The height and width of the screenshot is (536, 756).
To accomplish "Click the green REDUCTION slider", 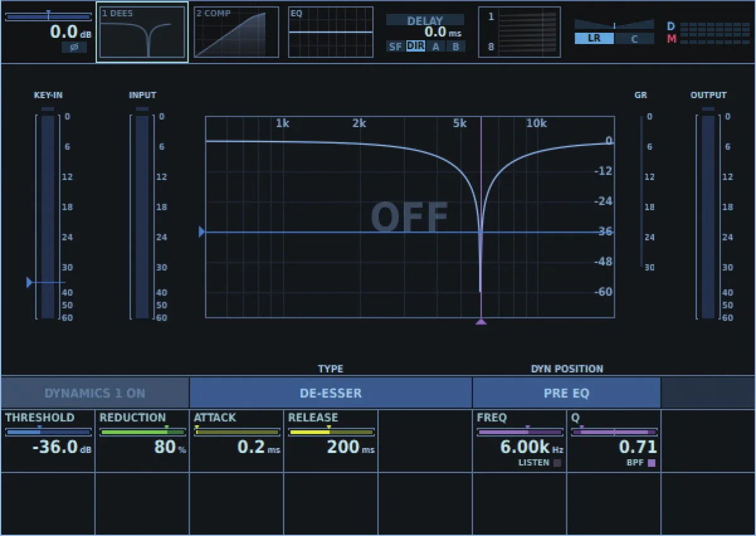I will [142, 432].
